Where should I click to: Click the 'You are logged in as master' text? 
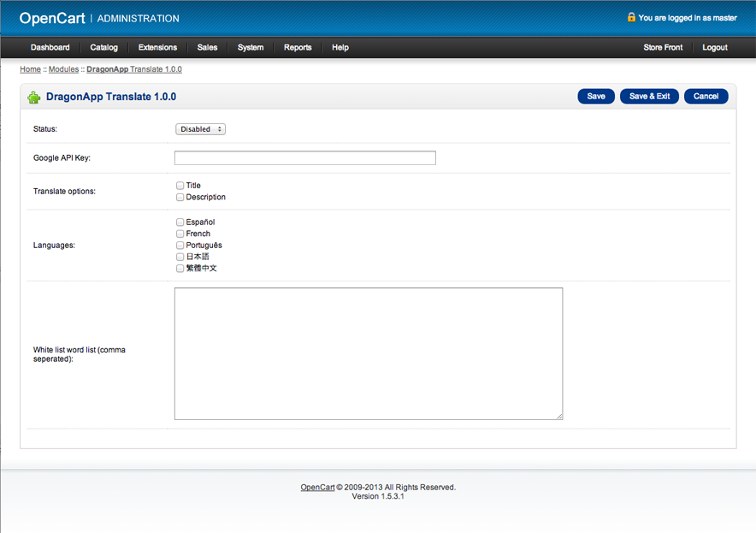688,18
